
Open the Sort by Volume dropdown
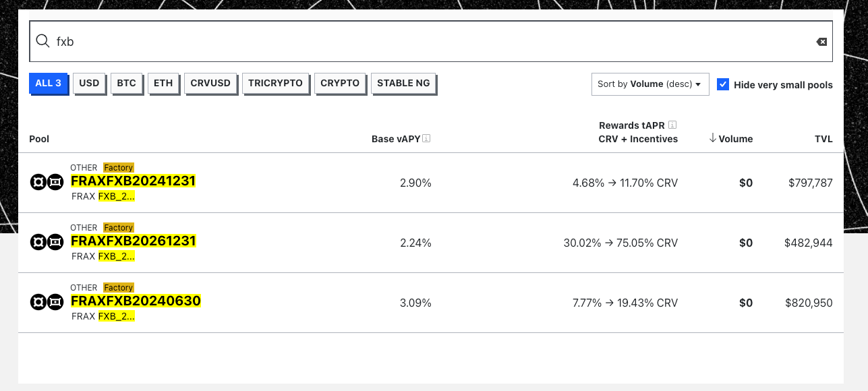[649, 84]
